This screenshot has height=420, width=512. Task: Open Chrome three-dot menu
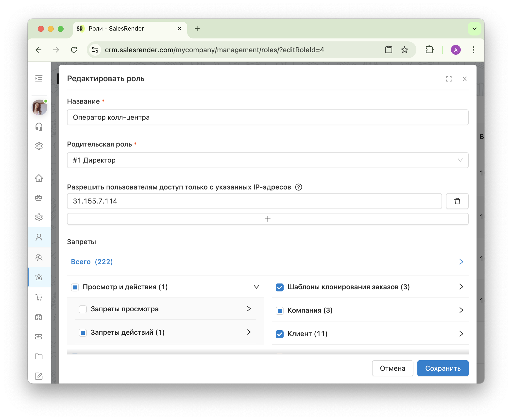474,50
